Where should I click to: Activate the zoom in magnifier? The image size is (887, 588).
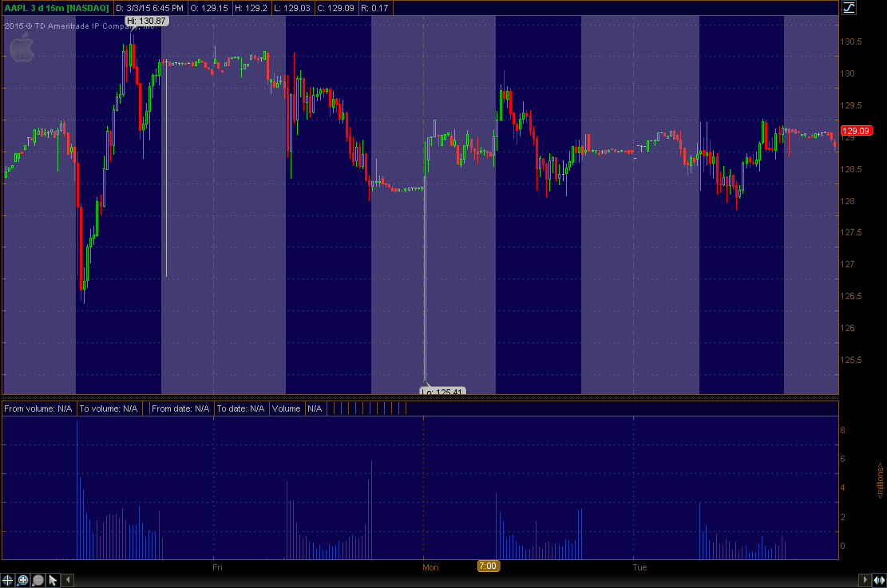[22, 580]
